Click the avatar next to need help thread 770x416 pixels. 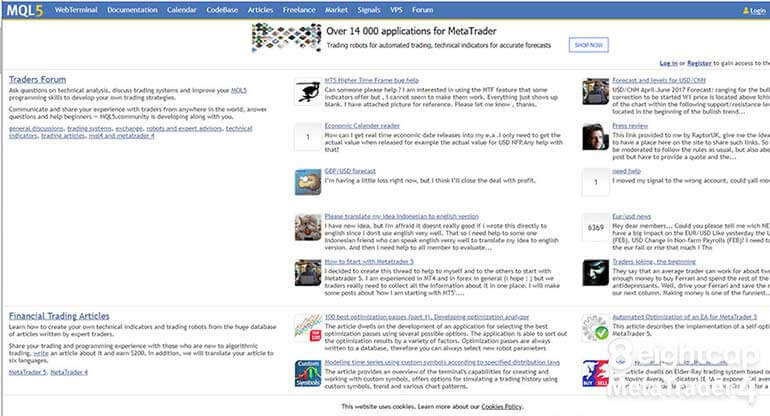[x=595, y=182]
